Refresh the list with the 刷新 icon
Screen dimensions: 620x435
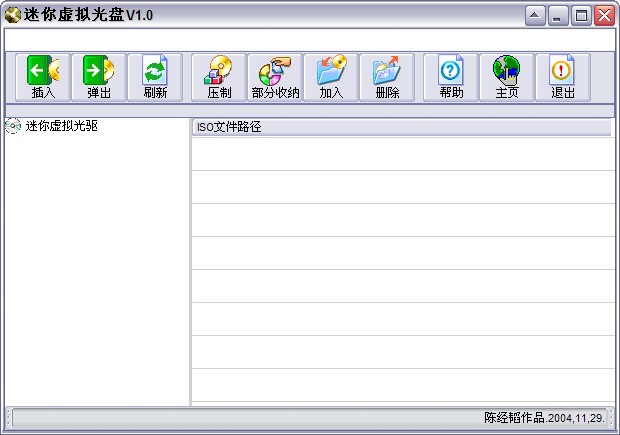point(155,77)
